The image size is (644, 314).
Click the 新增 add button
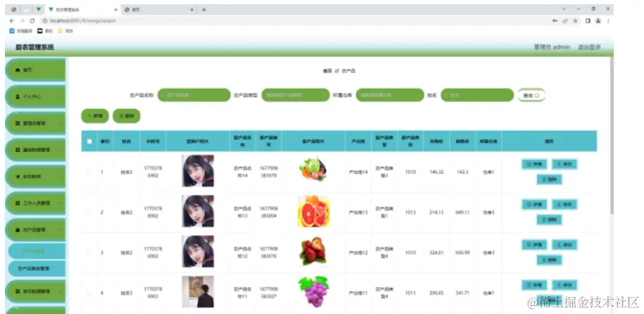[95, 116]
